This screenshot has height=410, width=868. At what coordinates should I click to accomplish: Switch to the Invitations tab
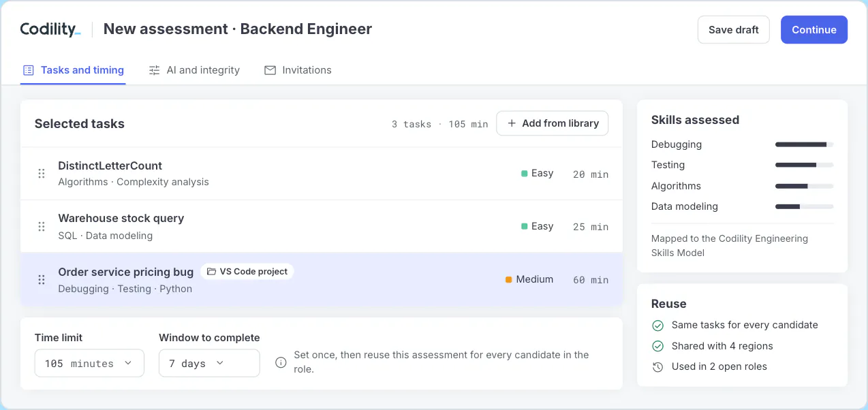pyautogui.click(x=298, y=70)
